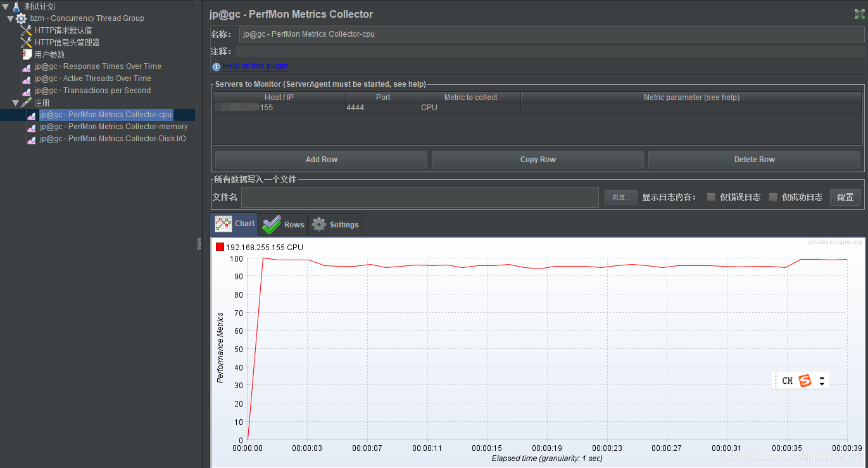Viewport: 868px width, 468px height.
Task: Select jp@gc - Transactions per Second
Action: [93, 91]
